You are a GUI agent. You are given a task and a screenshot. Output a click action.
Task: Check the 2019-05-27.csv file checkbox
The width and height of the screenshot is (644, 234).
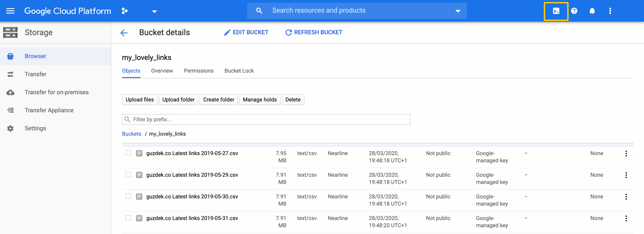click(128, 153)
